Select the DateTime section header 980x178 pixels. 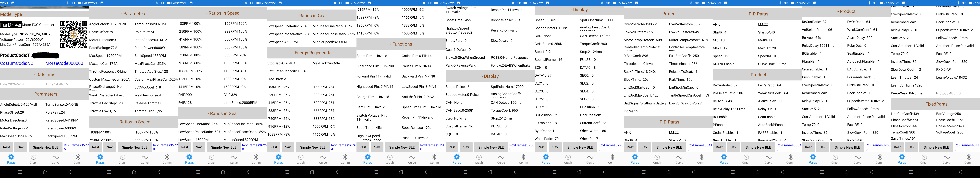pos(45,75)
